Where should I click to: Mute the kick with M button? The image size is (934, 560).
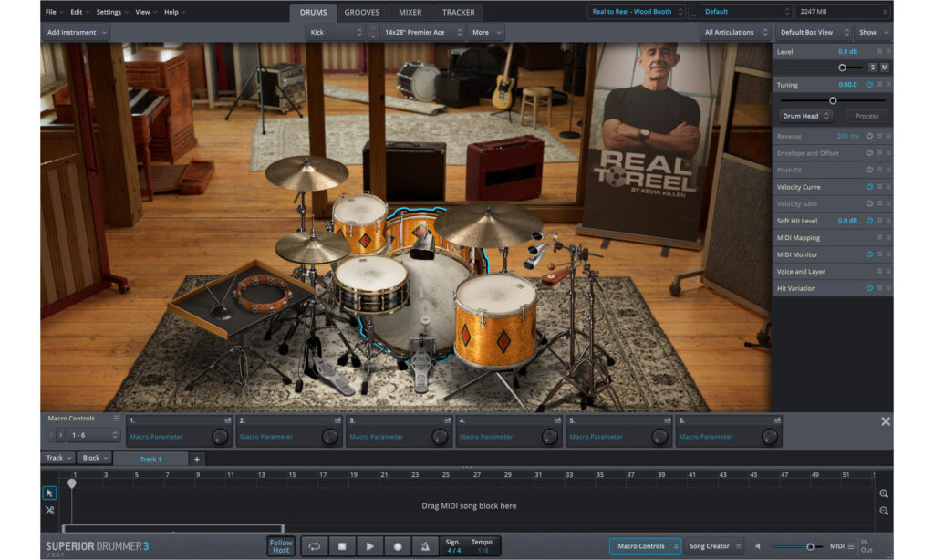pos(885,67)
